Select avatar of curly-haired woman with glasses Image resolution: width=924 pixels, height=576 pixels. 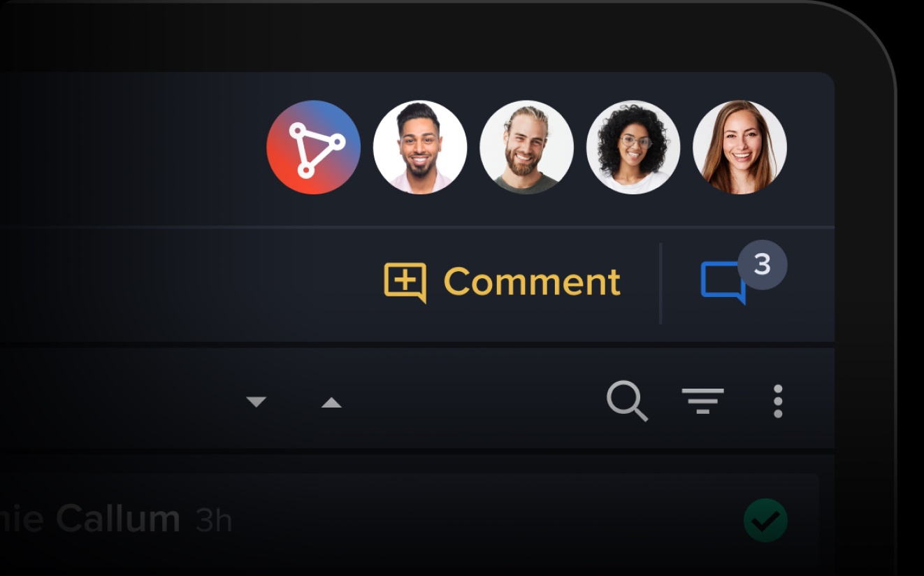point(633,147)
